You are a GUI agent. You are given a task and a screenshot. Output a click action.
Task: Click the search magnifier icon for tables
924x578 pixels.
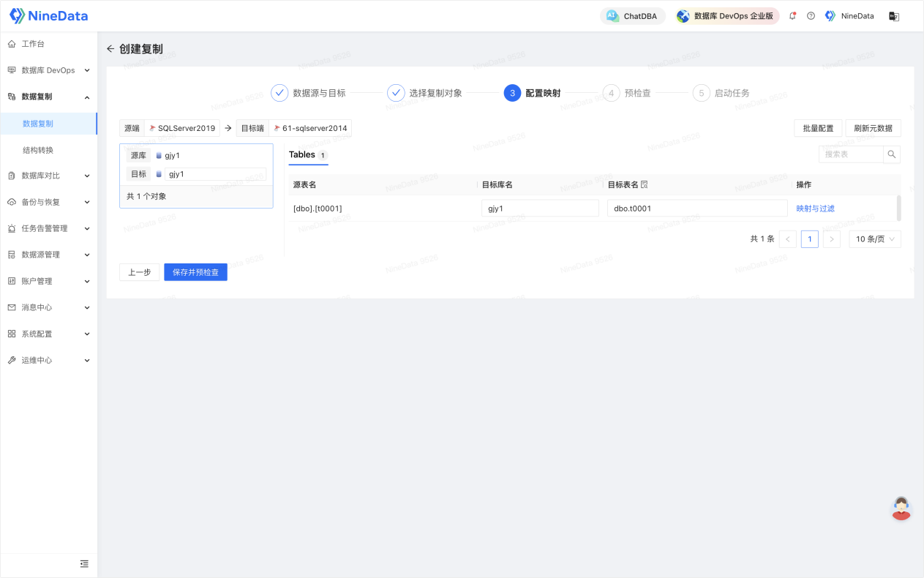click(x=891, y=154)
